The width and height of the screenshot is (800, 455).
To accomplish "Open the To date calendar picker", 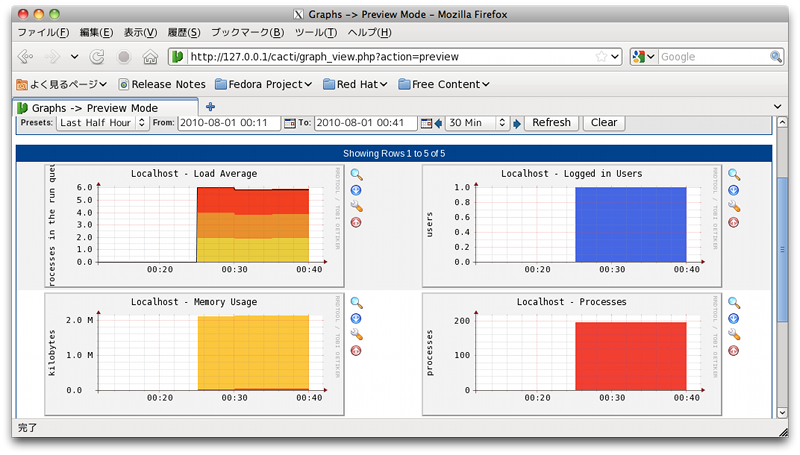I will click(426, 123).
